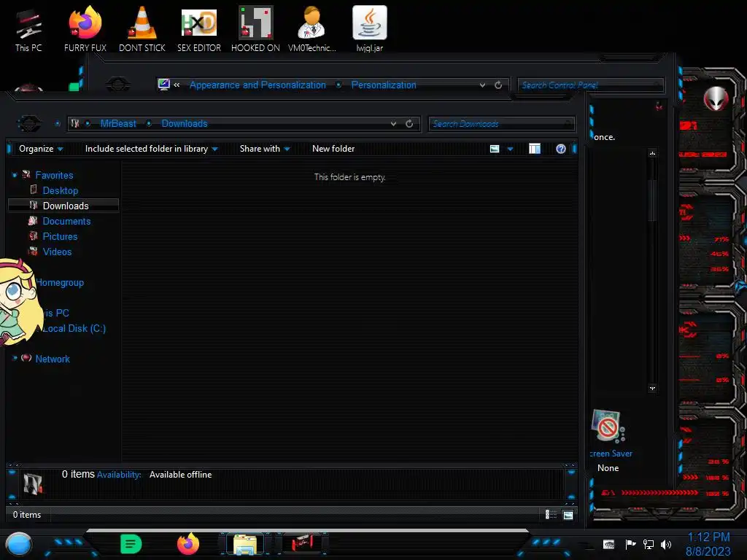
Task: Click the Screen Saver icon
Action: [x=608, y=426]
